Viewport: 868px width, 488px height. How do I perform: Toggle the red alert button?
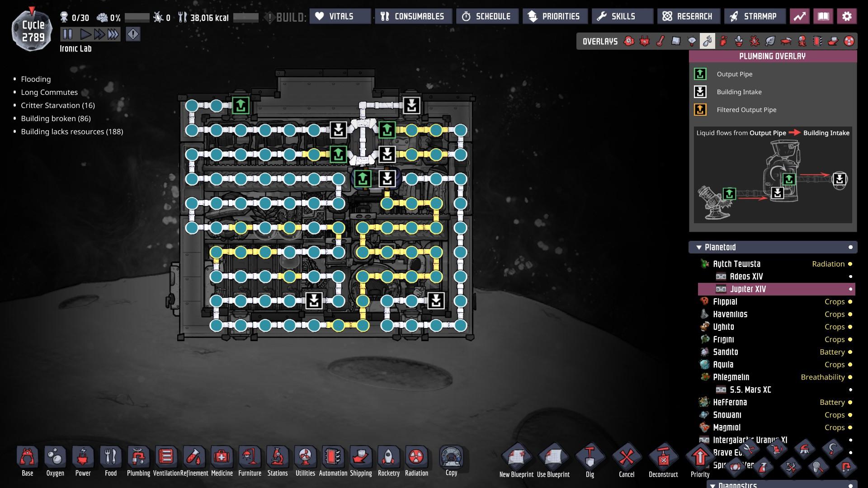pyautogui.click(x=133, y=34)
